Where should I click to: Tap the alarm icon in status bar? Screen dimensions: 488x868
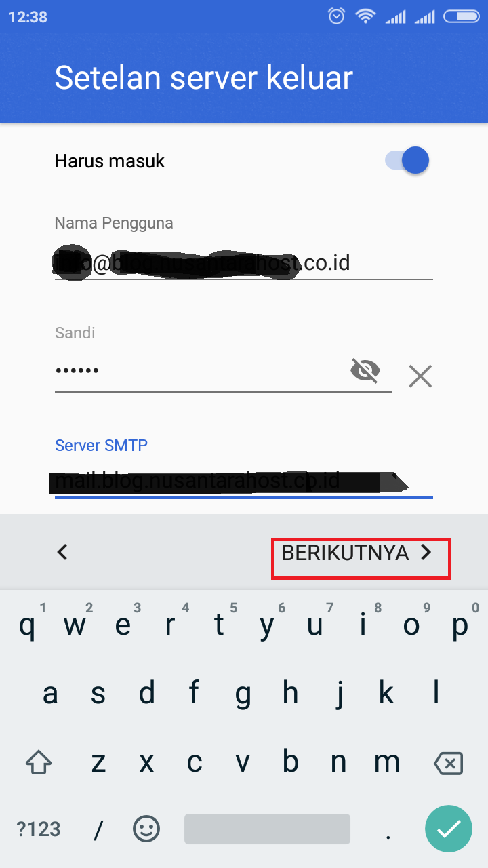(337, 16)
